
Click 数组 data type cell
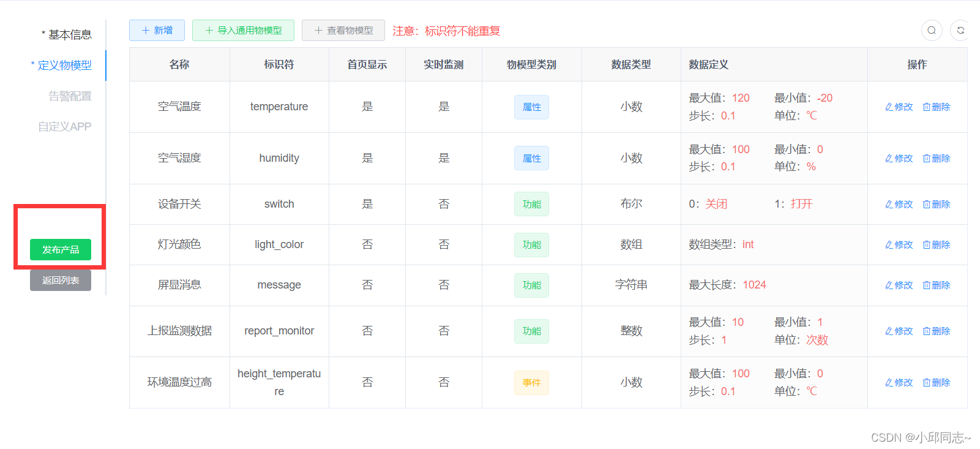[631, 244]
